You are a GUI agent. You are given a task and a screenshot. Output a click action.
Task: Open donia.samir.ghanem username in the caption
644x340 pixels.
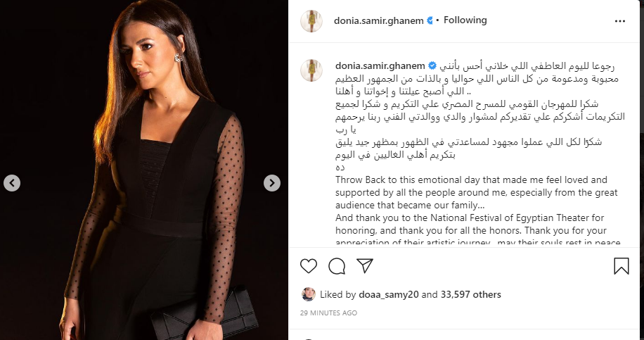pyautogui.click(x=380, y=65)
